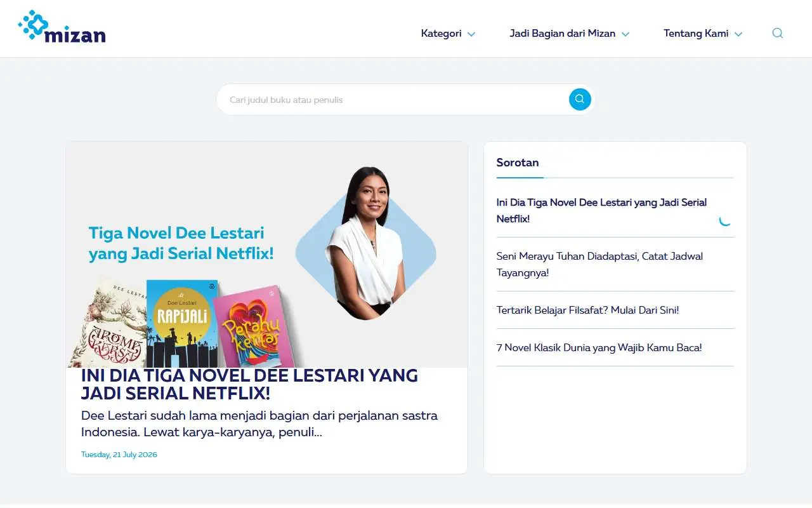Click the Mizan logo
Screen dimensions: 812x508
(x=62, y=27)
